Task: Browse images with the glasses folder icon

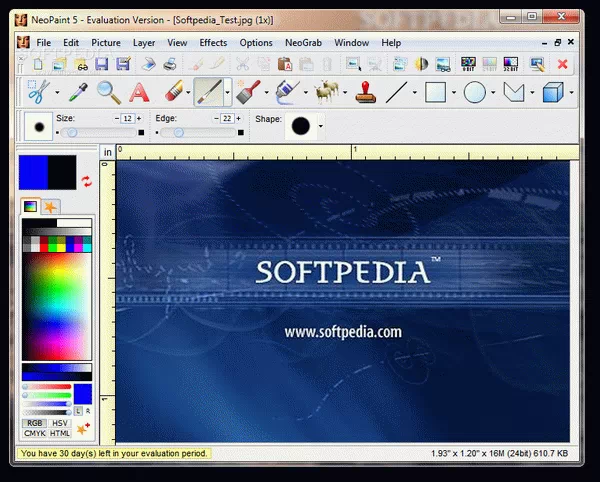Action: point(81,64)
